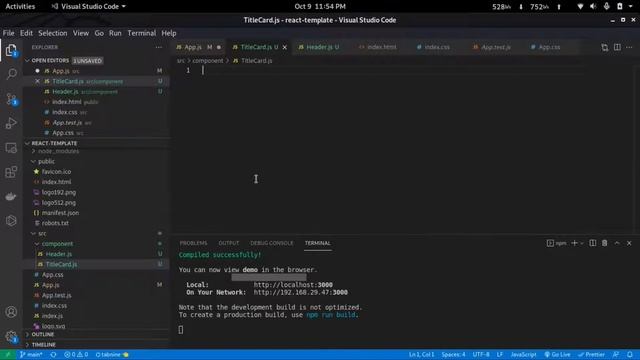The height and width of the screenshot is (360, 640).
Task: Click the tabnine status bar item
Action: (112, 355)
